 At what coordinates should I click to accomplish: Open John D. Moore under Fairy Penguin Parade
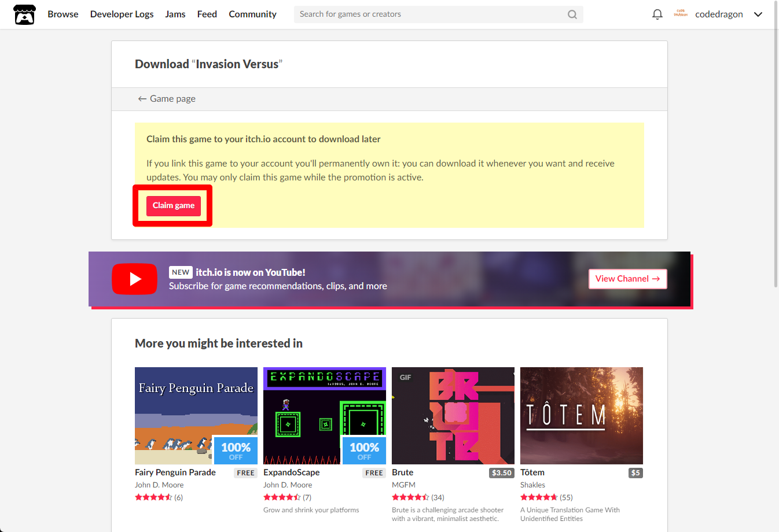[x=159, y=485]
